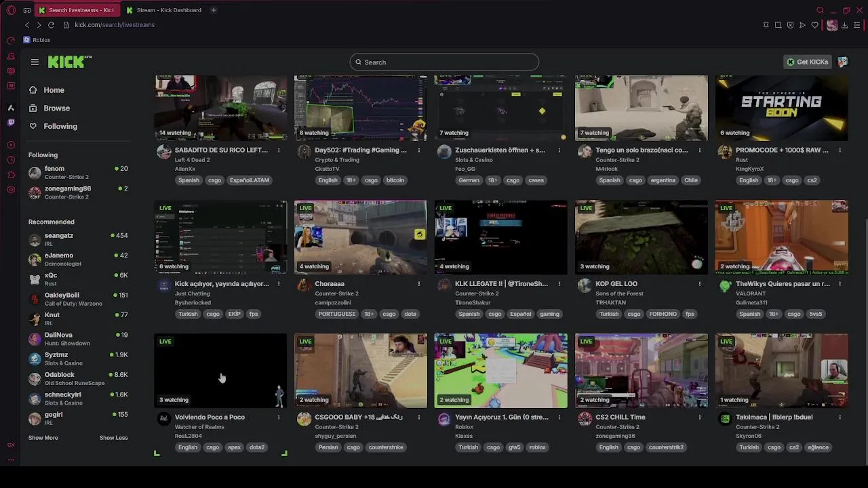Select zonegaming86 in the Following list
Image resolution: width=868 pixels, height=488 pixels.
click(x=78, y=192)
